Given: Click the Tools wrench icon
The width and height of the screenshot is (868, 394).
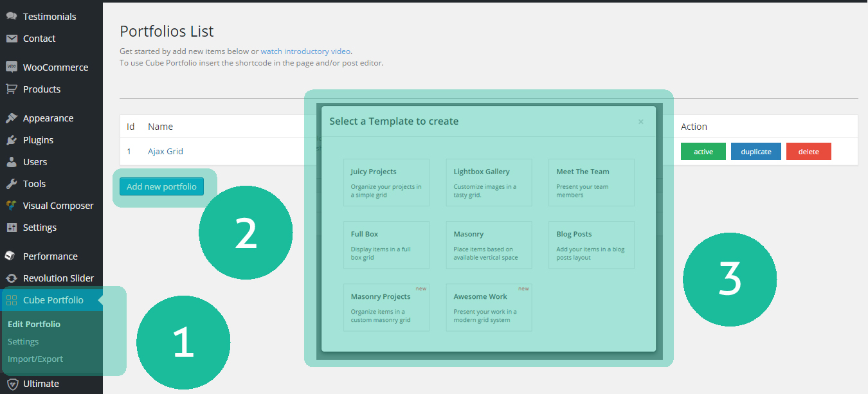Looking at the screenshot, I should tap(12, 184).
